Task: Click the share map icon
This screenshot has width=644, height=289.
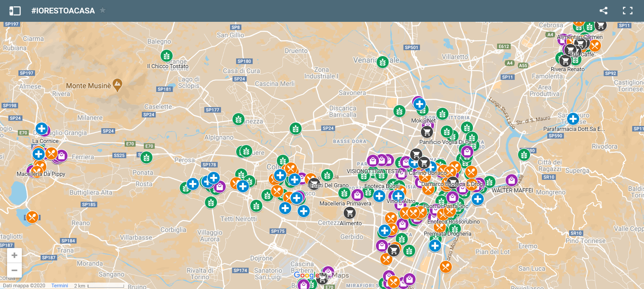Action: click(x=603, y=11)
